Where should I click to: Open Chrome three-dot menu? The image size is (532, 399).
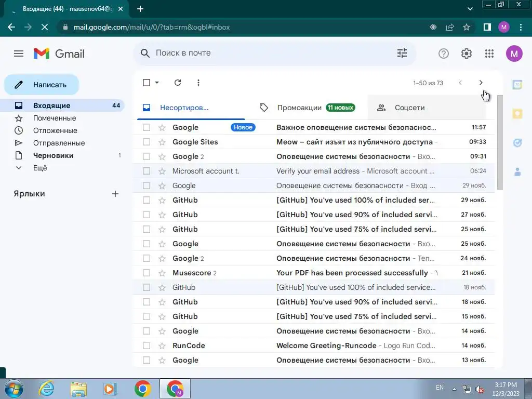pyautogui.click(x=521, y=27)
